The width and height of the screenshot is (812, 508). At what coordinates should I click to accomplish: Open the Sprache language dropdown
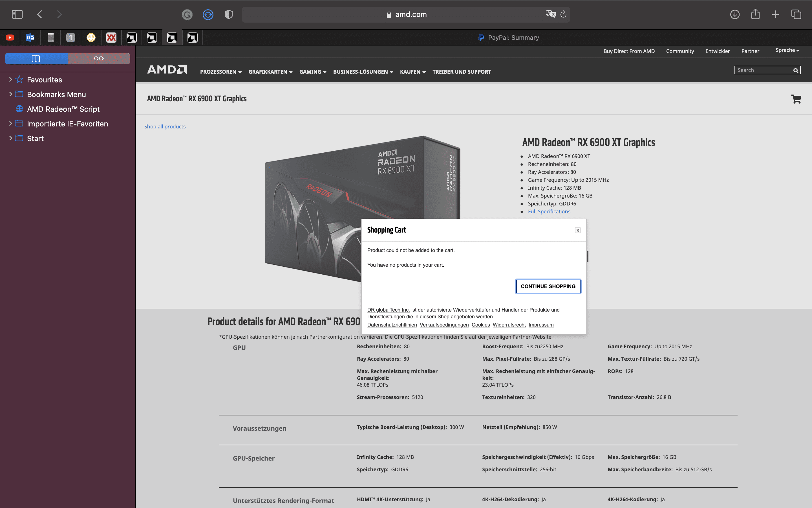pyautogui.click(x=787, y=51)
